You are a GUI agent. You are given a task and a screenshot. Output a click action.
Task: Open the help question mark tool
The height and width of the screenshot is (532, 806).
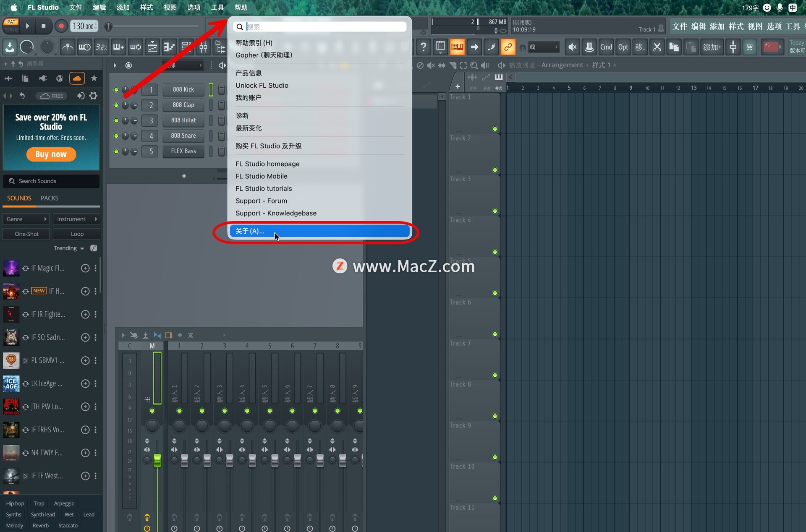coord(423,47)
